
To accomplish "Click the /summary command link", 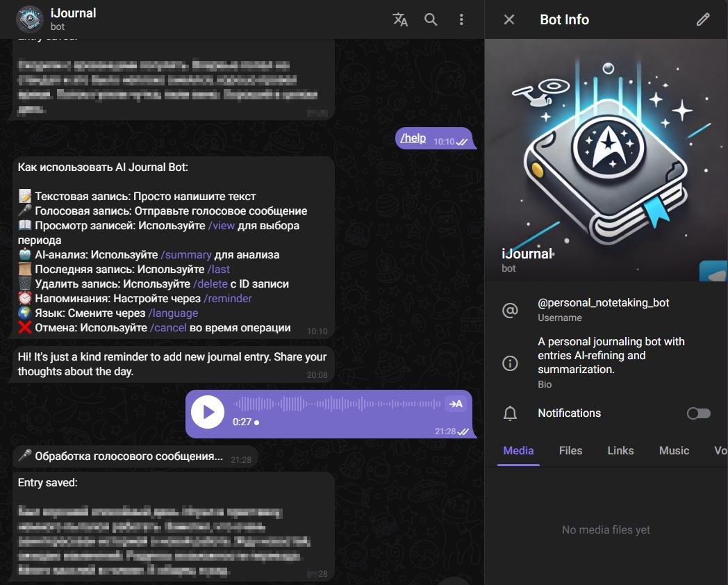I will (185, 255).
